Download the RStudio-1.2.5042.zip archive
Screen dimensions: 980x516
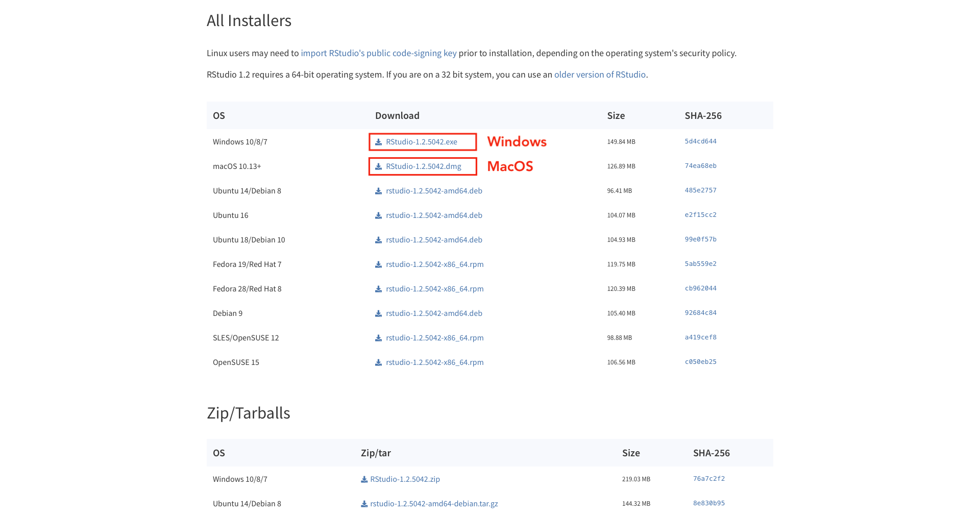click(x=405, y=479)
